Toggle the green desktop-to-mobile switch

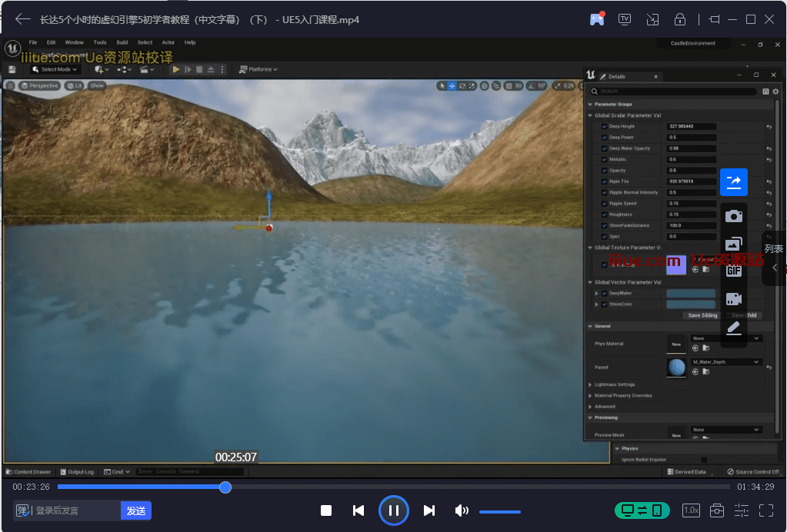coord(642,510)
